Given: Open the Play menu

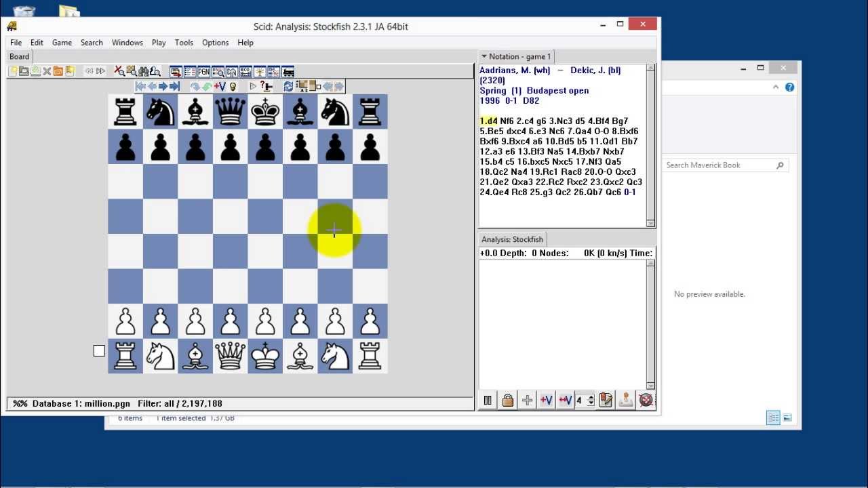Looking at the screenshot, I should pos(159,43).
